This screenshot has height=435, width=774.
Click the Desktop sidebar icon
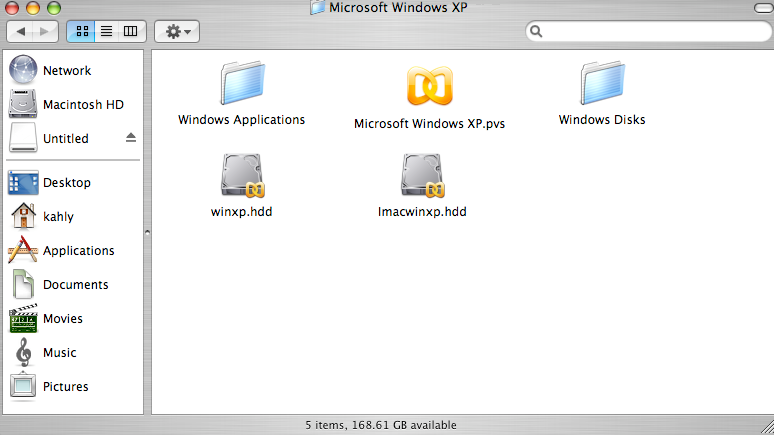click(x=23, y=182)
